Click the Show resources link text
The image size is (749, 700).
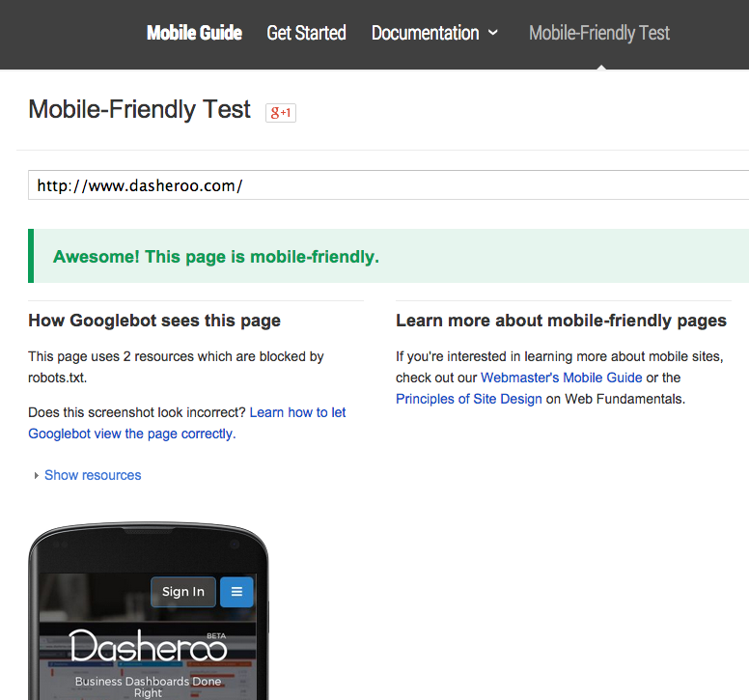(x=93, y=475)
